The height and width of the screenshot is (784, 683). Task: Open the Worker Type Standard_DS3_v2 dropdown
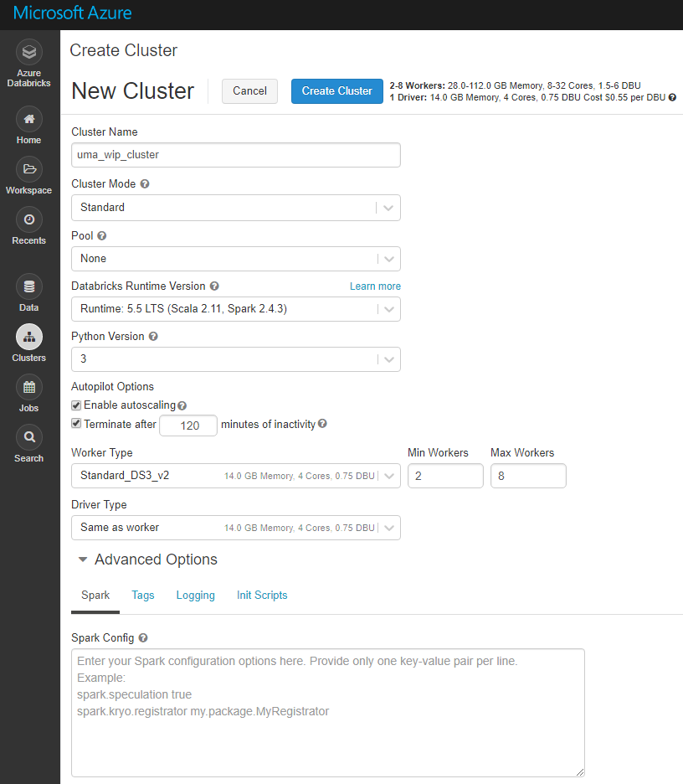coord(236,476)
